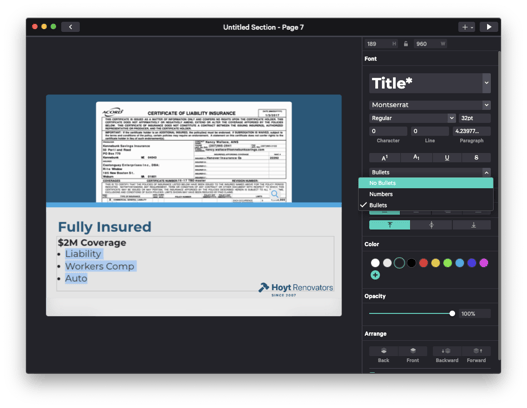Click the Auto bullet item
Viewport: 527px width, 408px height.
[76, 278]
